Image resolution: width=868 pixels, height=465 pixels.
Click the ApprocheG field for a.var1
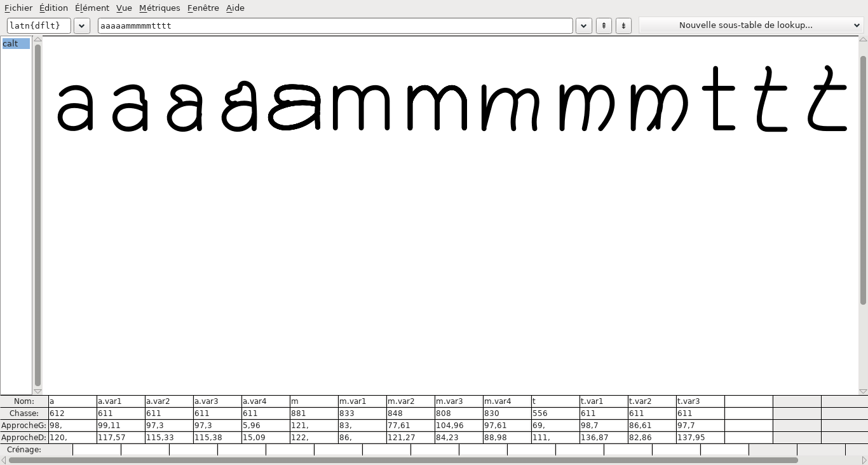pyautogui.click(x=120, y=426)
